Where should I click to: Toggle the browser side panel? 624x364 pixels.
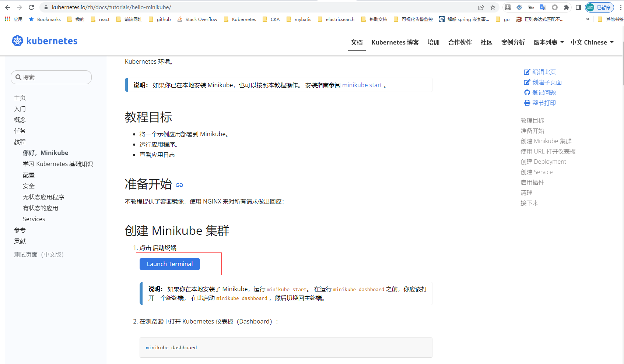[578, 7]
